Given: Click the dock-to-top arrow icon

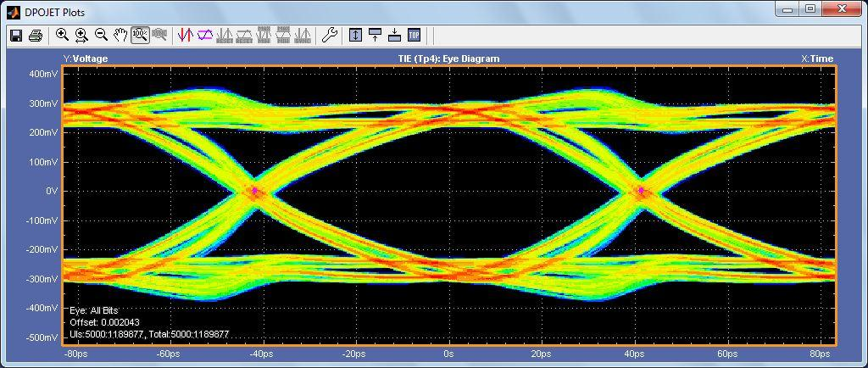Looking at the screenshot, I should pyautogui.click(x=375, y=36).
